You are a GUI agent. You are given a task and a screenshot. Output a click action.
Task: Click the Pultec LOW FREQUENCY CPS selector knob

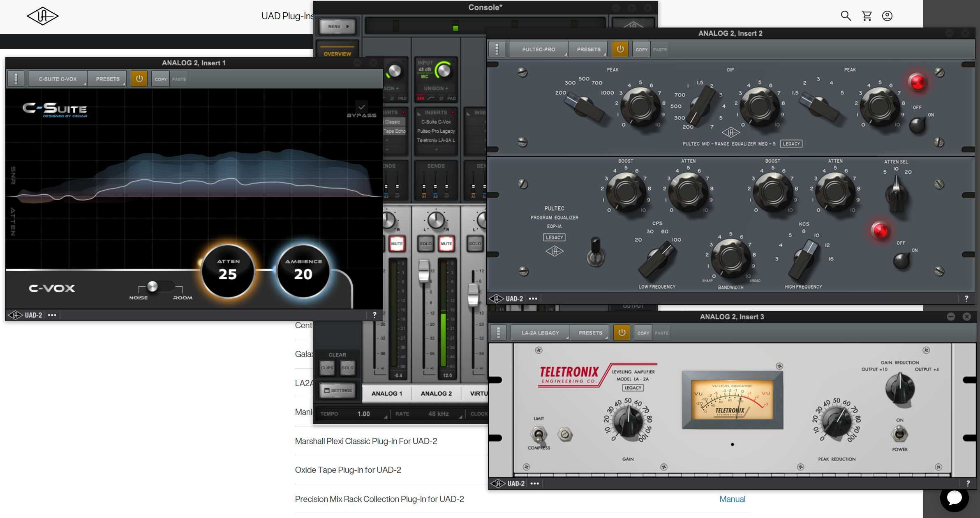657,260
